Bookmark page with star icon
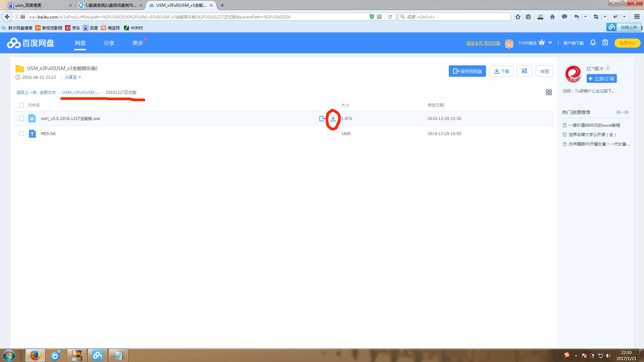644x362 pixels. tap(518, 17)
